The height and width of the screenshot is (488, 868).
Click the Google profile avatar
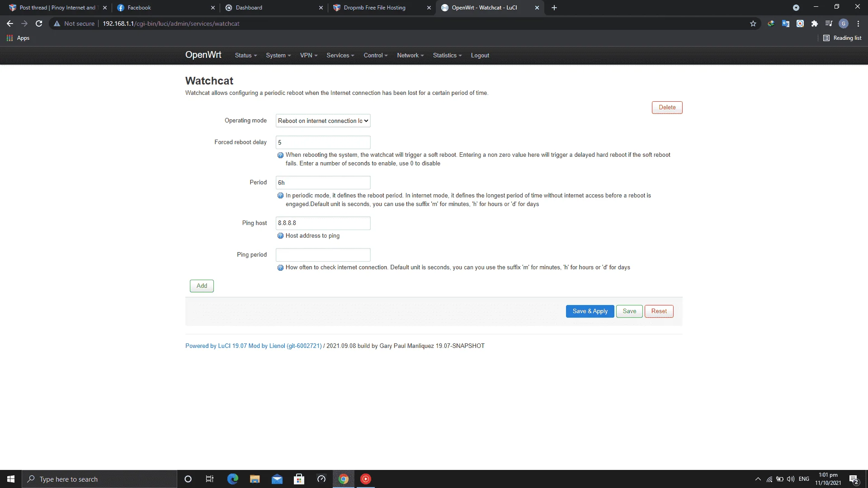[844, 23]
